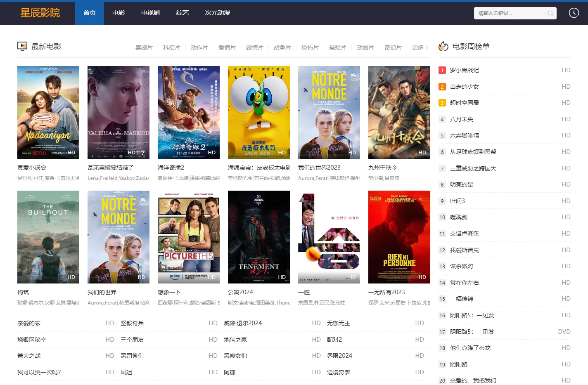The height and width of the screenshot is (385, 588).
Task: Open 边境奇袭 in the text list
Action: (x=339, y=372)
